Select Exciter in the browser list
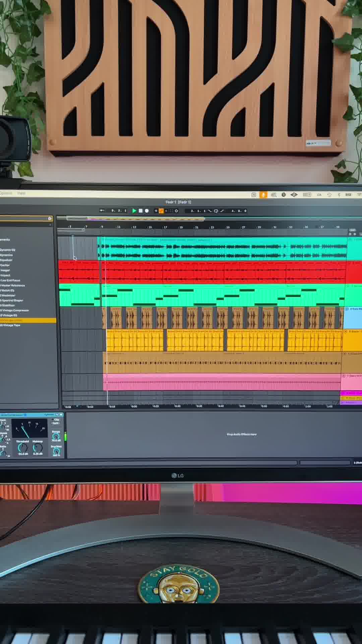This screenshot has width=362, height=644. pyautogui.click(x=5, y=265)
